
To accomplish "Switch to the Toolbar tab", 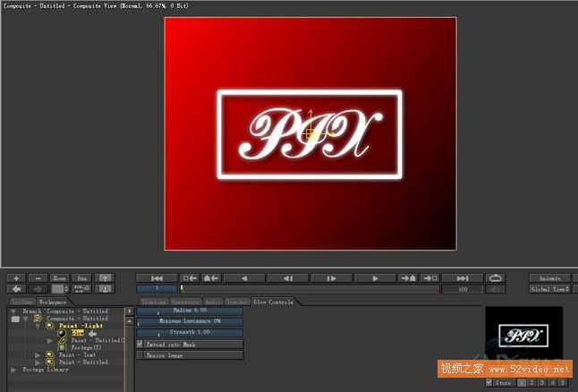I will click(x=22, y=302).
